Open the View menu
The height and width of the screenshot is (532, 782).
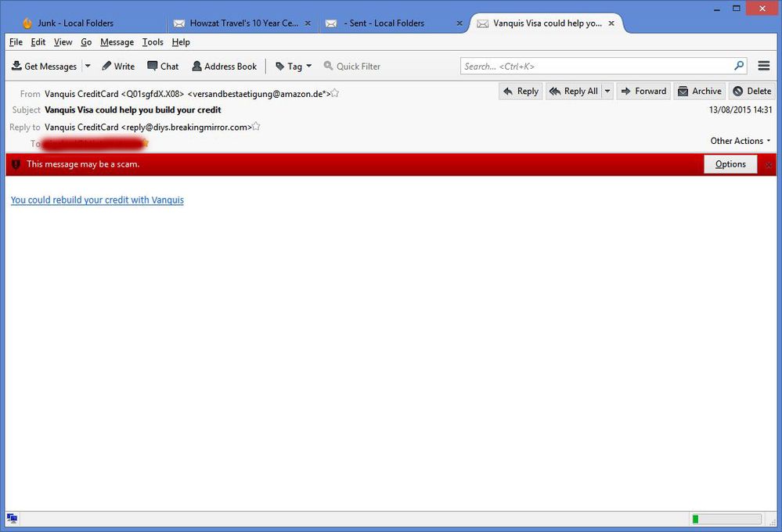click(63, 42)
